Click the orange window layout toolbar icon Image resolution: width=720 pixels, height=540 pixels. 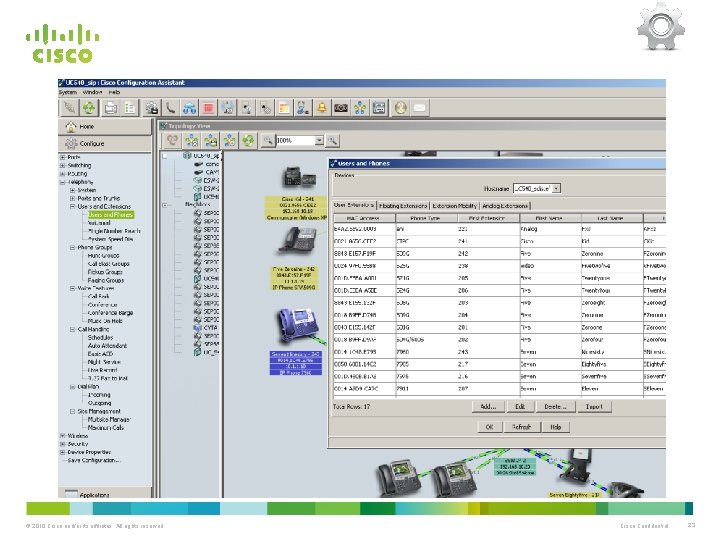click(284, 108)
